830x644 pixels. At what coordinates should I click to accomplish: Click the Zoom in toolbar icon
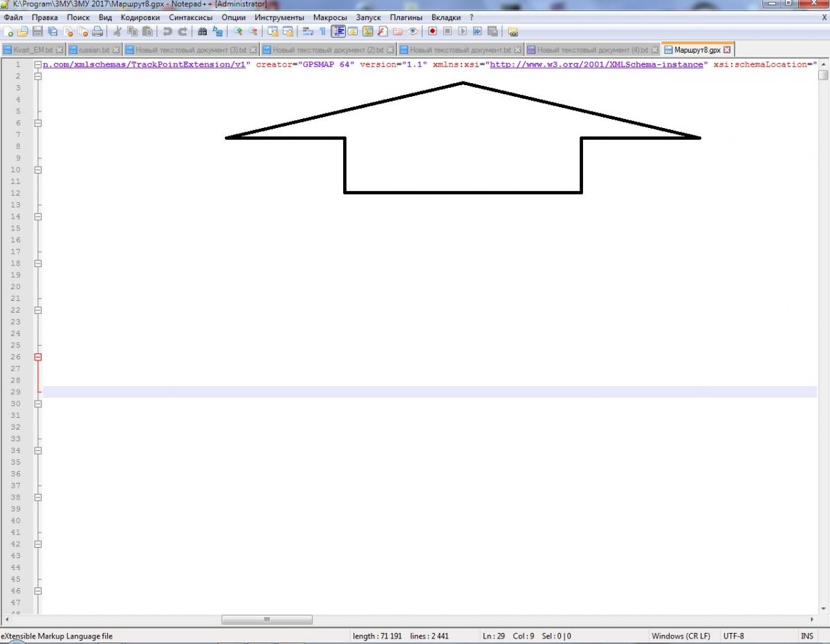tap(237, 31)
